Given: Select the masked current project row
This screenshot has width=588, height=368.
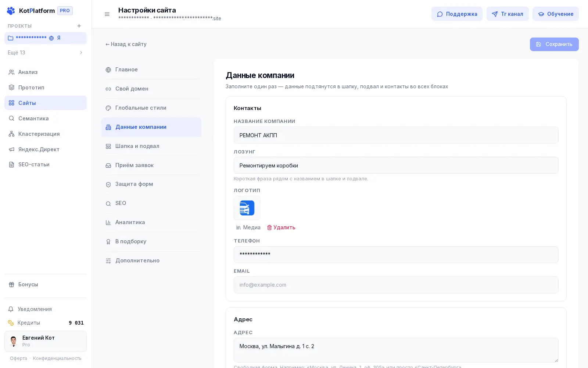Looking at the screenshot, I should [46, 38].
